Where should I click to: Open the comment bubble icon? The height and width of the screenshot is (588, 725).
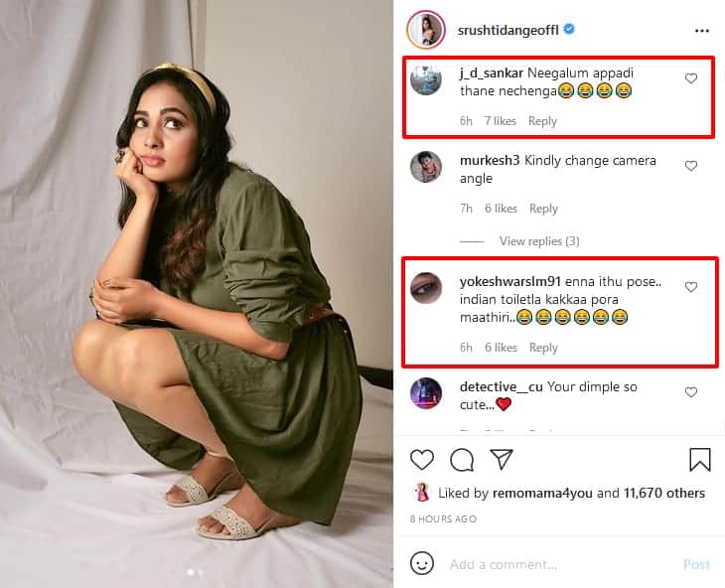click(462, 459)
